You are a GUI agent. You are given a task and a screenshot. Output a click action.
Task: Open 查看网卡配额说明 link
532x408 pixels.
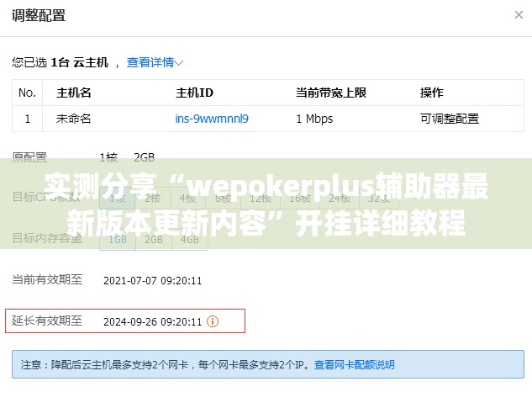pos(354,365)
